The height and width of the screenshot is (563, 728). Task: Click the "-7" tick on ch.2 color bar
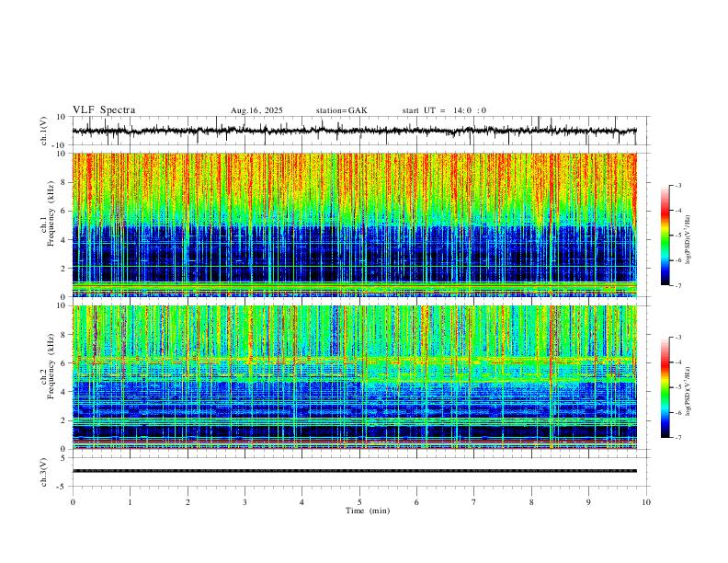tap(677, 438)
